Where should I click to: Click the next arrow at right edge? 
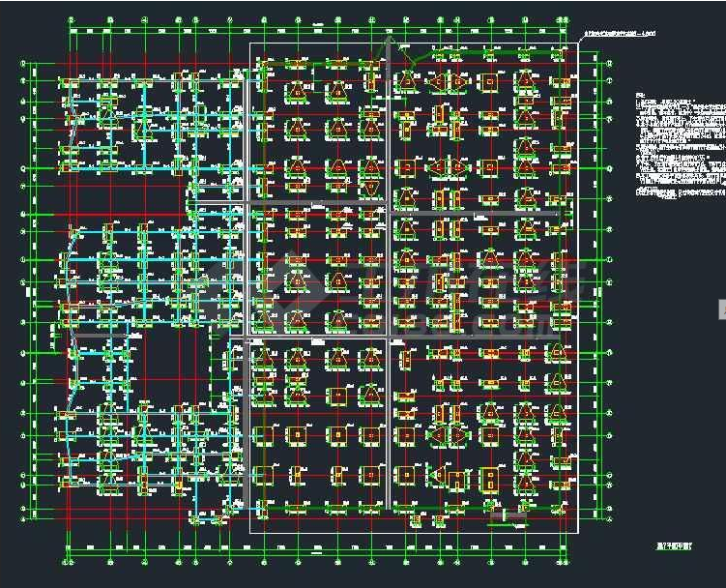[x=721, y=308]
